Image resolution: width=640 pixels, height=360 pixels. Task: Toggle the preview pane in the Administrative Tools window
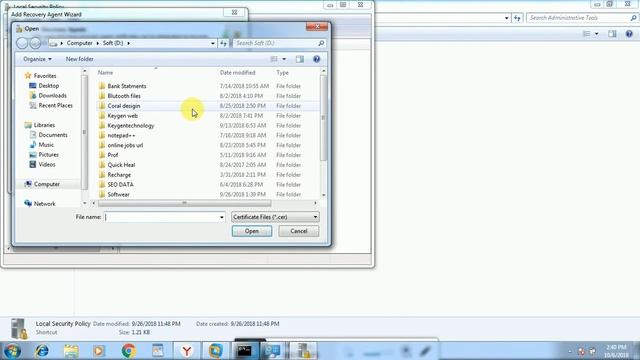(612, 34)
